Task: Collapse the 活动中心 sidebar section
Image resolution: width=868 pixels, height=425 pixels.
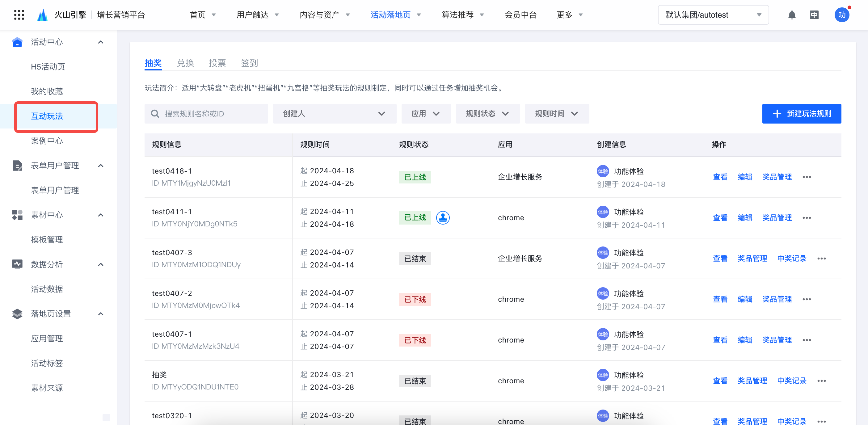Action: point(100,42)
